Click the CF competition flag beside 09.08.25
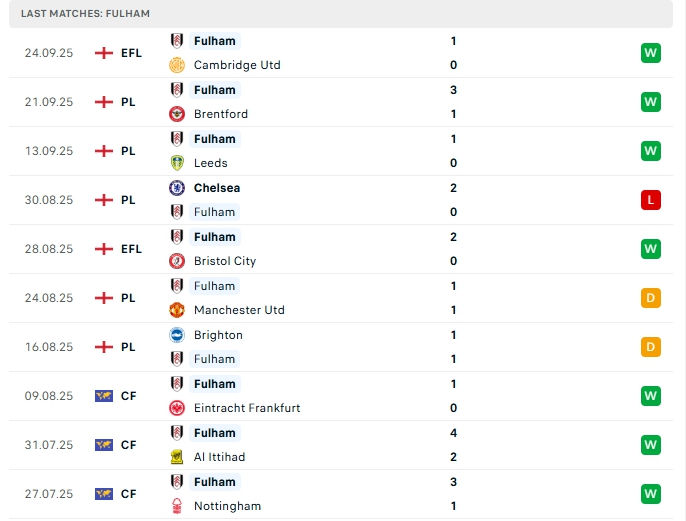The width and height of the screenshot is (686, 521). pyautogui.click(x=104, y=396)
